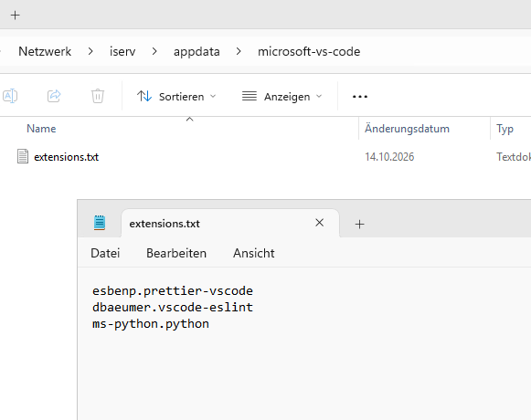531x420 pixels.
Task: Open the Sortieren dropdown
Action: [x=176, y=97]
